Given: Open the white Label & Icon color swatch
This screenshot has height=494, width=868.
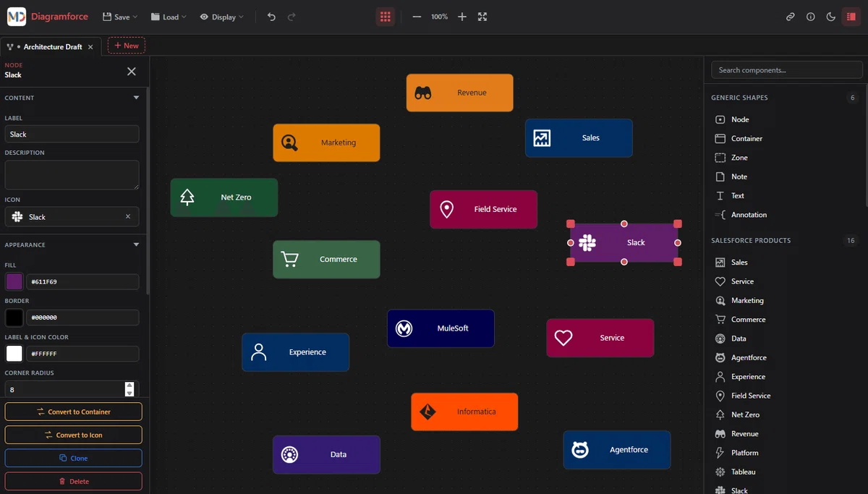Looking at the screenshot, I should tap(14, 354).
